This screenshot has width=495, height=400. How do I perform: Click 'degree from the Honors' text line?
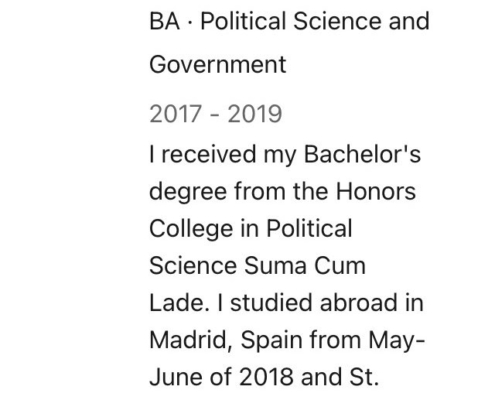click(x=283, y=192)
